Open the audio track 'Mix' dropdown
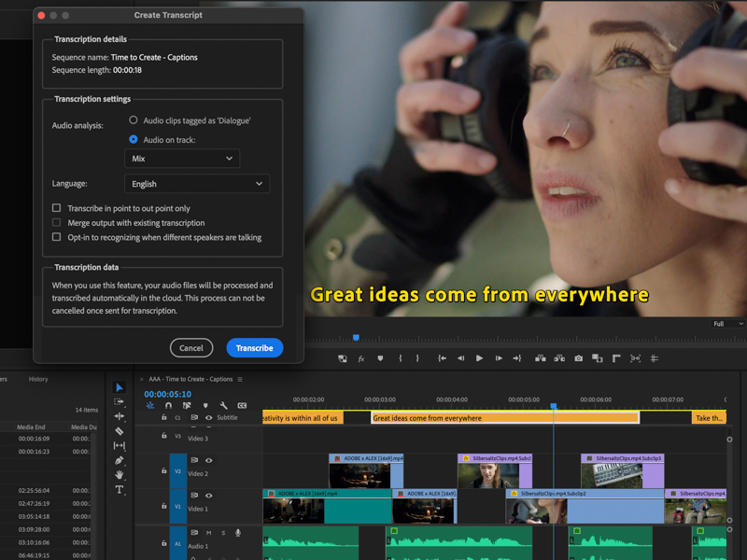Viewport: 747px width, 560px height. 182,159
